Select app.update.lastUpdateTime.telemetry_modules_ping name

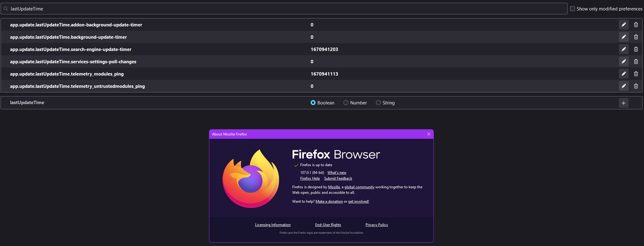pyautogui.click(x=67, y=74)
